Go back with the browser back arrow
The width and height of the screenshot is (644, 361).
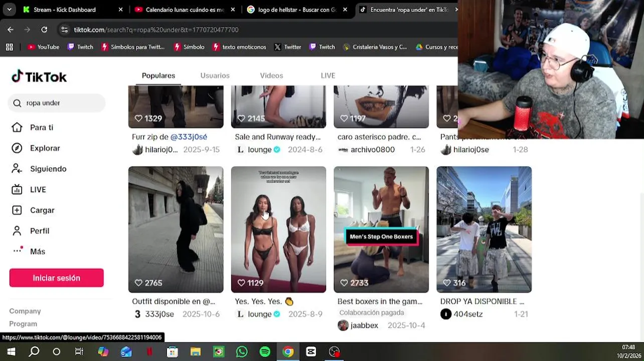[11, 30]
